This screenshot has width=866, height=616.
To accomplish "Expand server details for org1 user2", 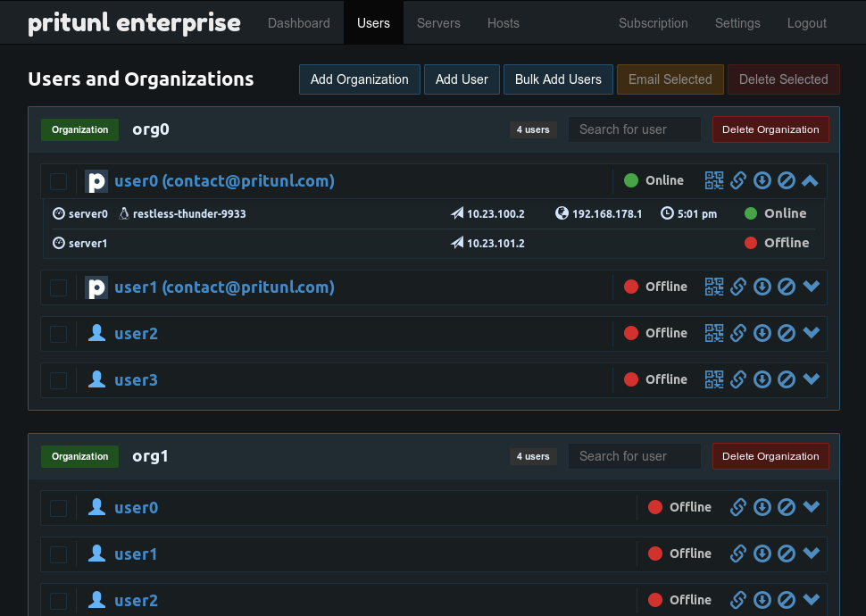I will [x=812, y=599].
